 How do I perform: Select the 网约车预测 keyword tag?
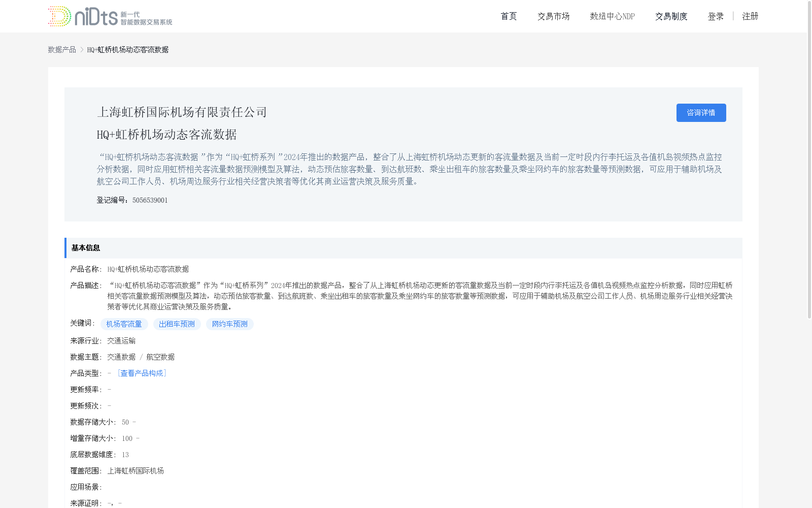(x=229, y=324)
